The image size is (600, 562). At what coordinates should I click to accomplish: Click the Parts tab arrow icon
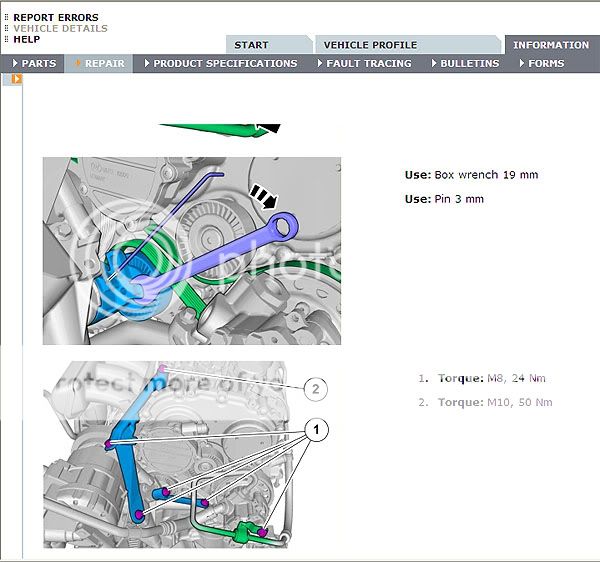pos(15,63)
